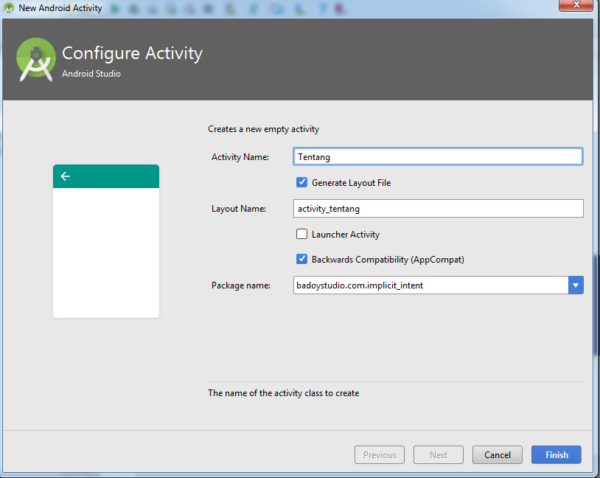Click the Cancel button
The width and height of the screenshot is (600, 478).
tap(497, 455)
